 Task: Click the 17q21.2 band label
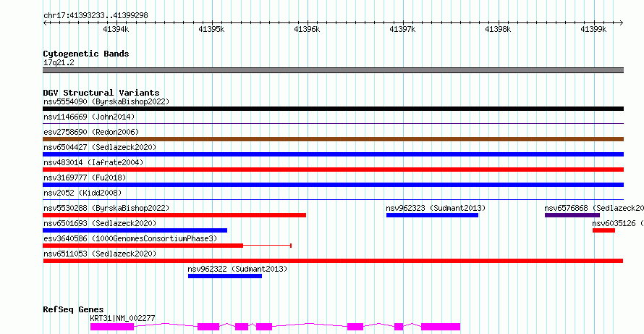[x=59, y=62]
